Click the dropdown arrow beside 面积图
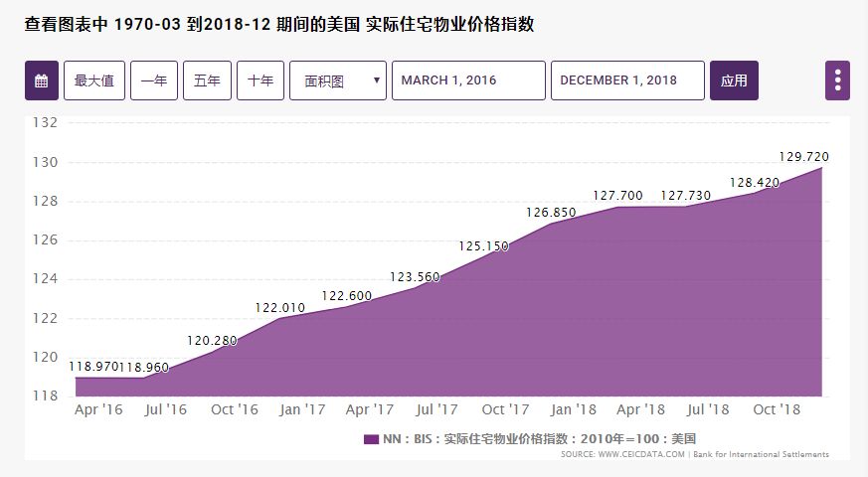Viewport: 868px width, 477px height. [x=377, y=80]
